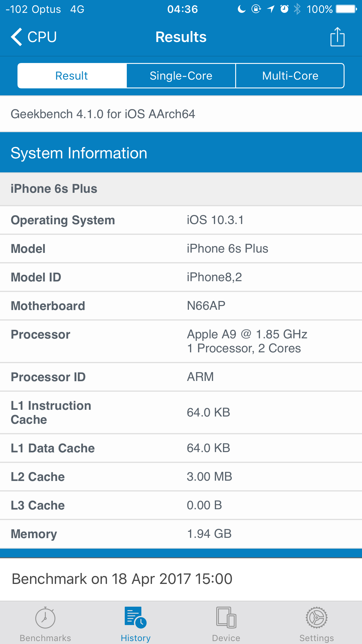362x644 pixels.
Task: Go back to CPU screen
Action: point(42,37)
